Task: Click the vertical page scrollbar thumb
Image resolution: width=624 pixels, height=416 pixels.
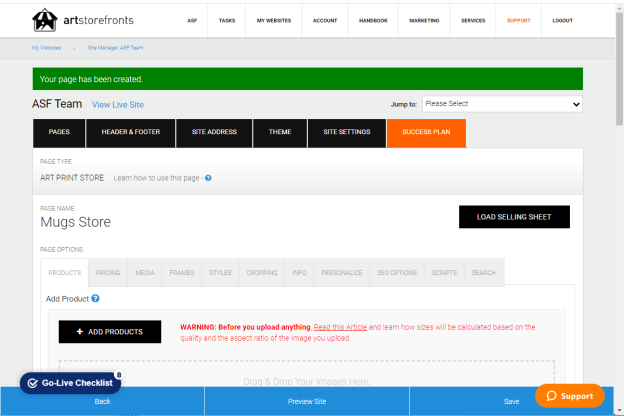Action: pyautogui.click(x=619, y=68)
